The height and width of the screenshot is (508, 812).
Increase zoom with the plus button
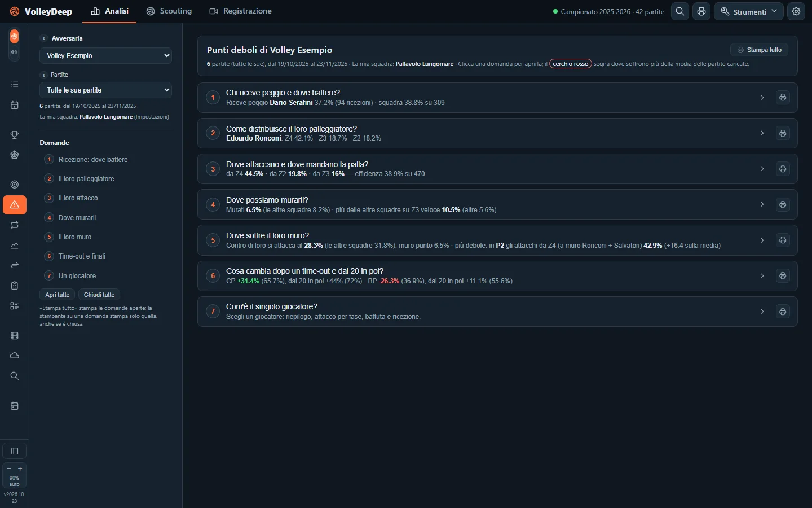point(20,469)
